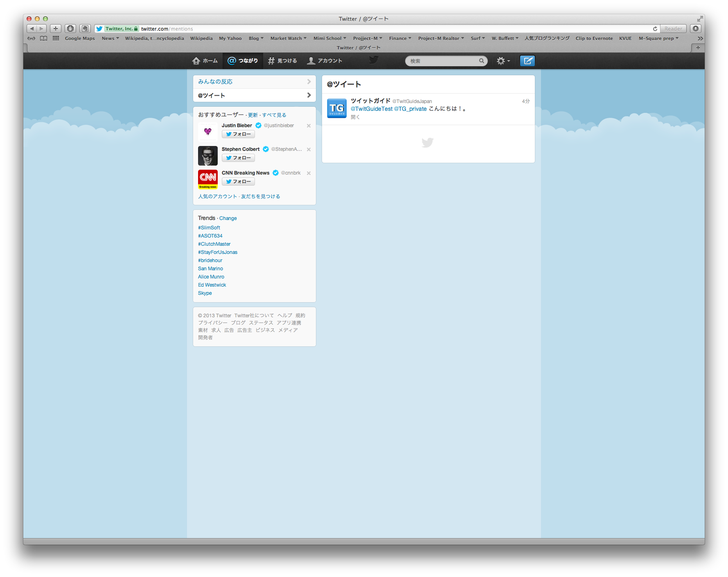Open the Ed Westwick trend
Screen dimensions: 728x577
[212, 285]
